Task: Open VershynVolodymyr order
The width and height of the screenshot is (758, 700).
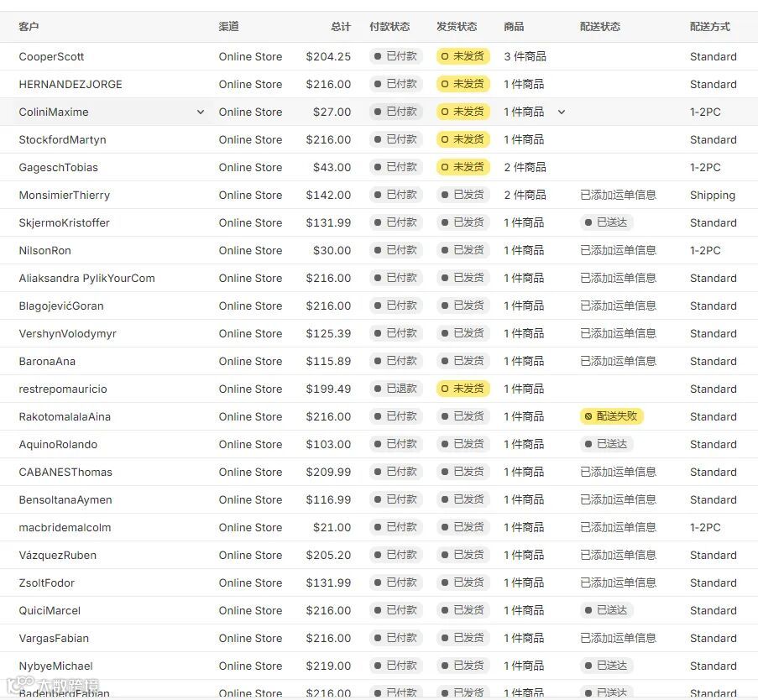Action: click(379, 333)
